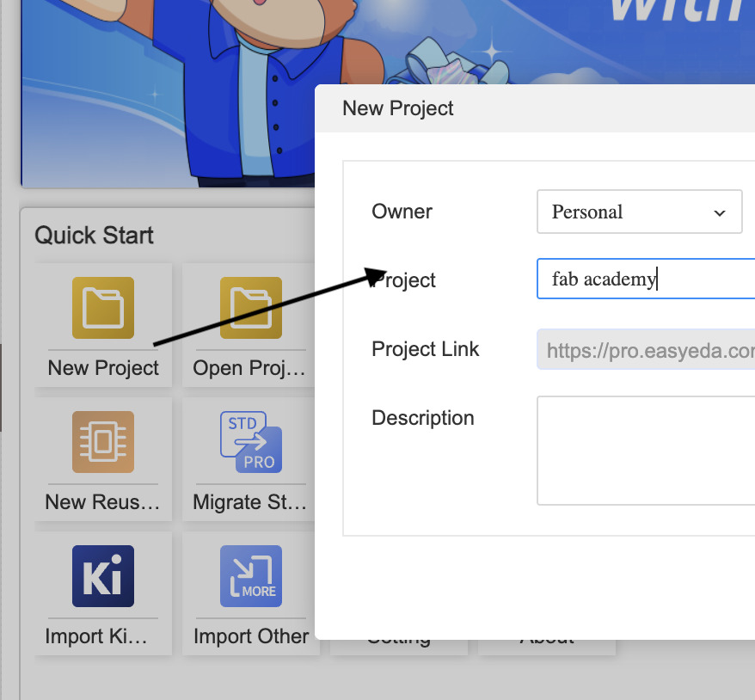
Task: Click the Import Other label
Action: [x=251, y=636]
